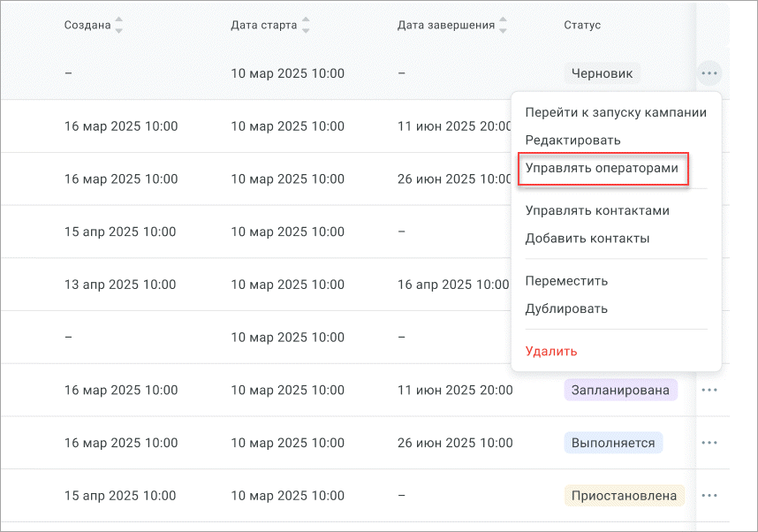Open the three-dot menu for the Выполняется row

709,443
